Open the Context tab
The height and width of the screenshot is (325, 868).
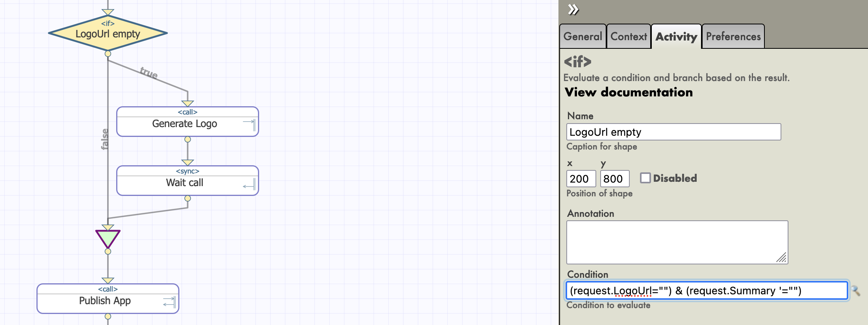(629, 37)
